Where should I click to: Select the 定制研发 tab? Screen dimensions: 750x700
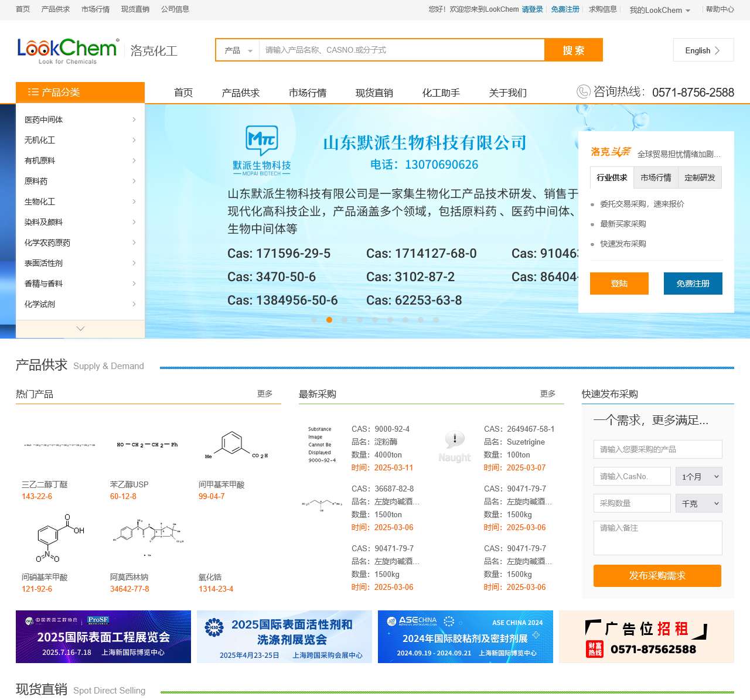coord(700,177)
